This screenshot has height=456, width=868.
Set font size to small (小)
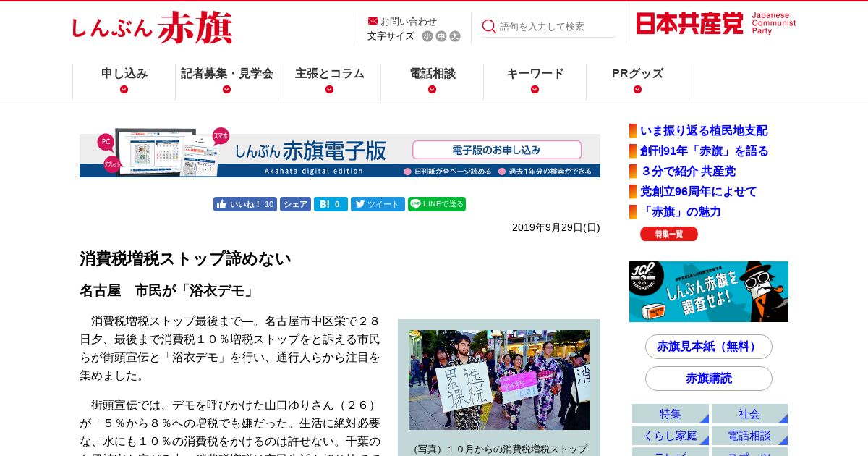(427, 36)
